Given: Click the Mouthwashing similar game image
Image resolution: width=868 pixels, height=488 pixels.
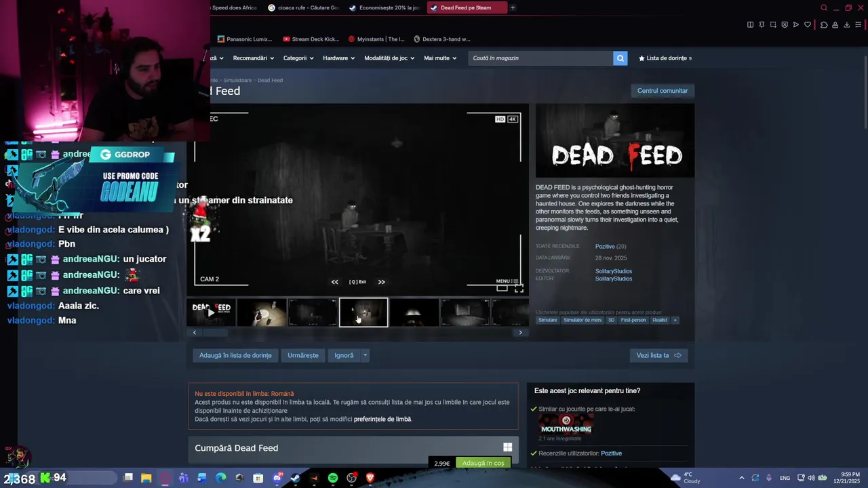Looking at the screenshot, I should point(566,424).
